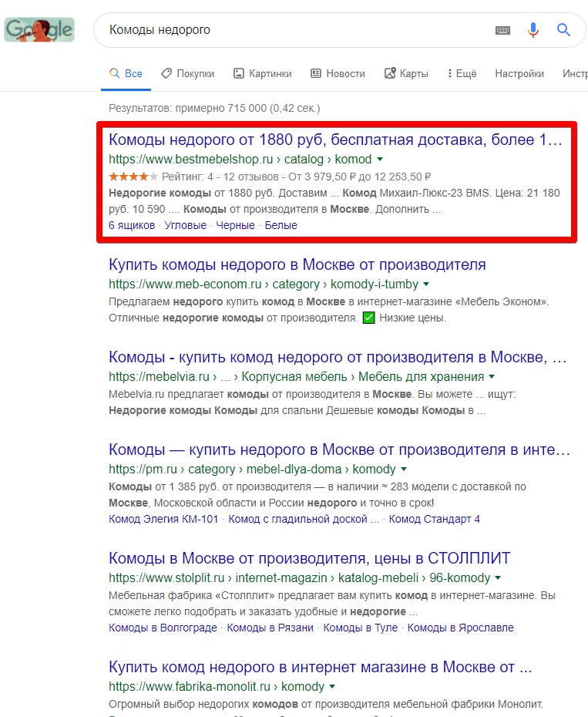
Task: Expand dropdown arrow next to pm.ru URL
Action: (404, 470)
